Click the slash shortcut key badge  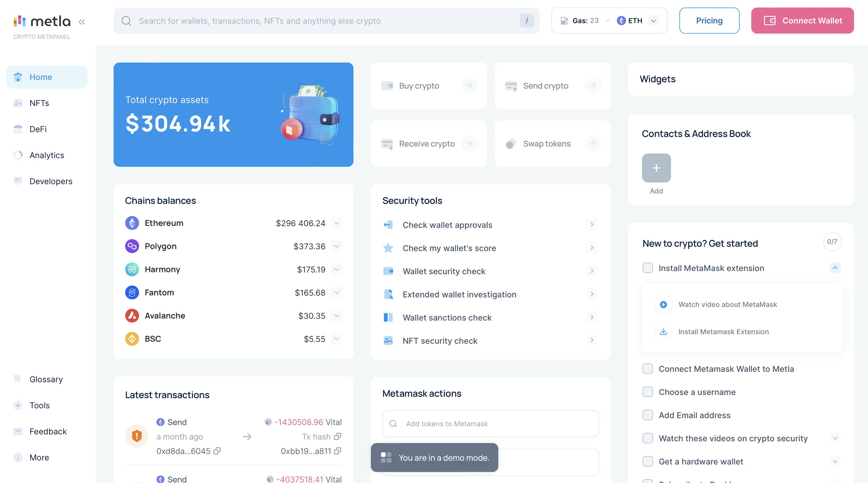(527, 21)
